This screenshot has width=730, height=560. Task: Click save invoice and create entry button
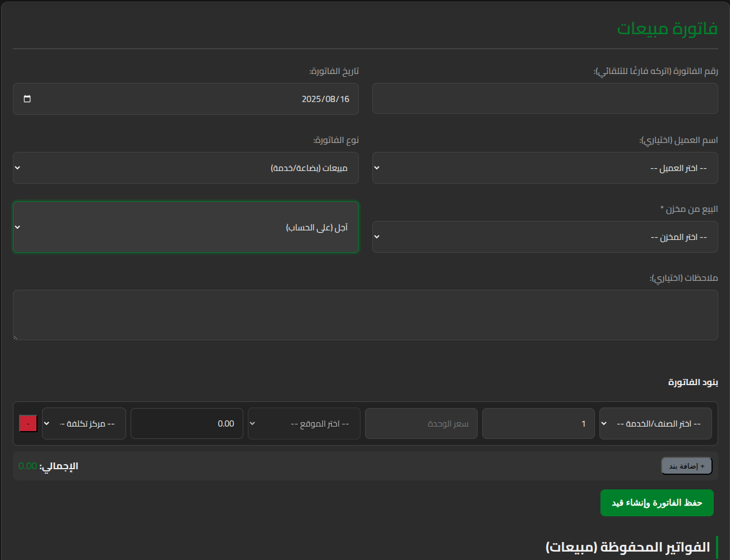coord(657,503)
